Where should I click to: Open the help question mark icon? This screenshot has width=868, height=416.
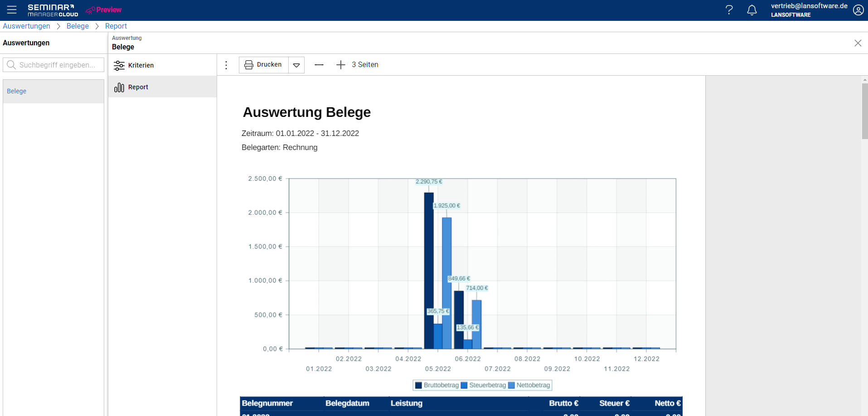729,10
